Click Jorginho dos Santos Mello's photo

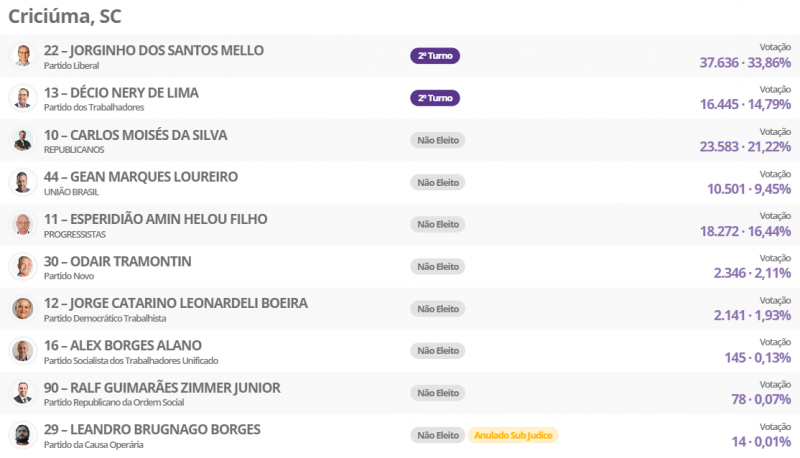coord(22,56)
